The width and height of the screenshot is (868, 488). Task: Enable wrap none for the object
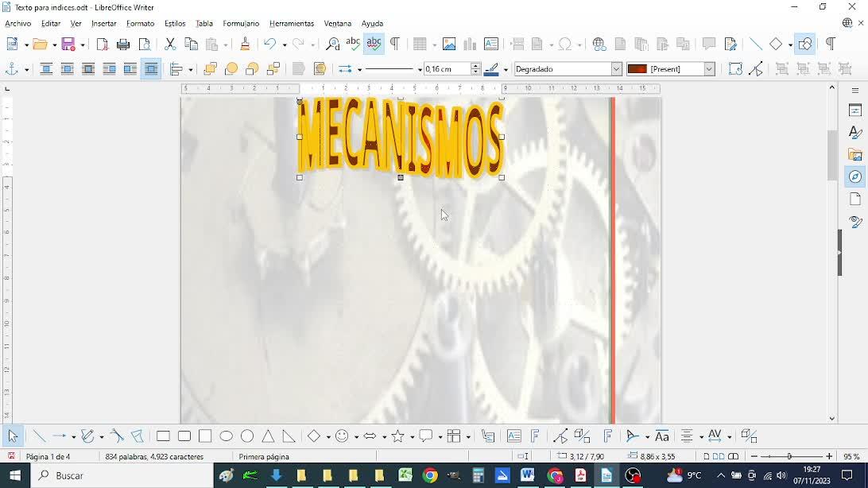pos(46,69)
